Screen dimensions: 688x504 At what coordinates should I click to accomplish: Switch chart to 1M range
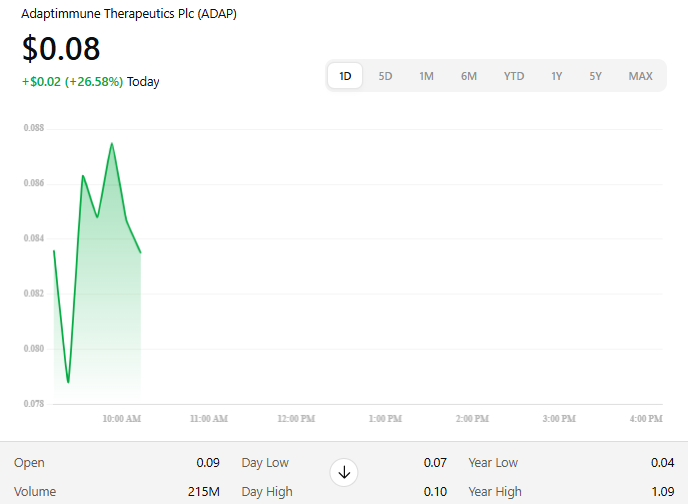coord(426,76)
